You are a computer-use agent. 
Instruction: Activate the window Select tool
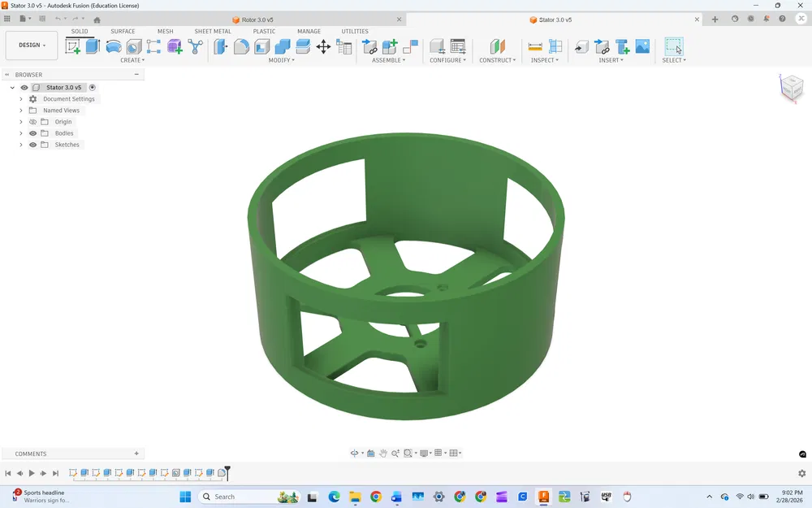(674, 46)
